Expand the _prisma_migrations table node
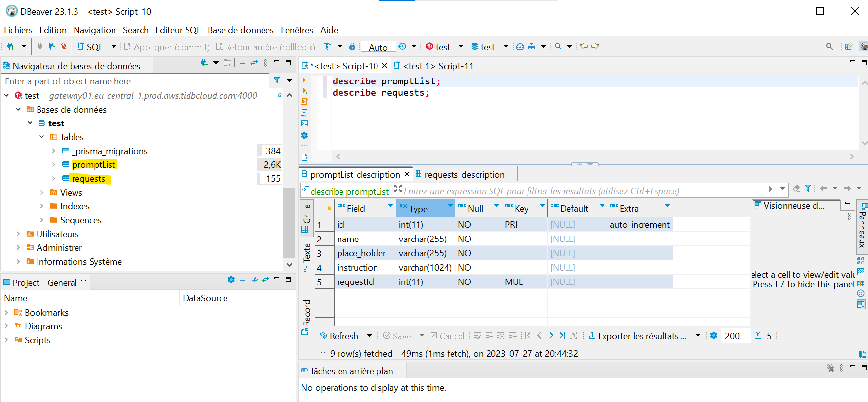 pos(54,151)
